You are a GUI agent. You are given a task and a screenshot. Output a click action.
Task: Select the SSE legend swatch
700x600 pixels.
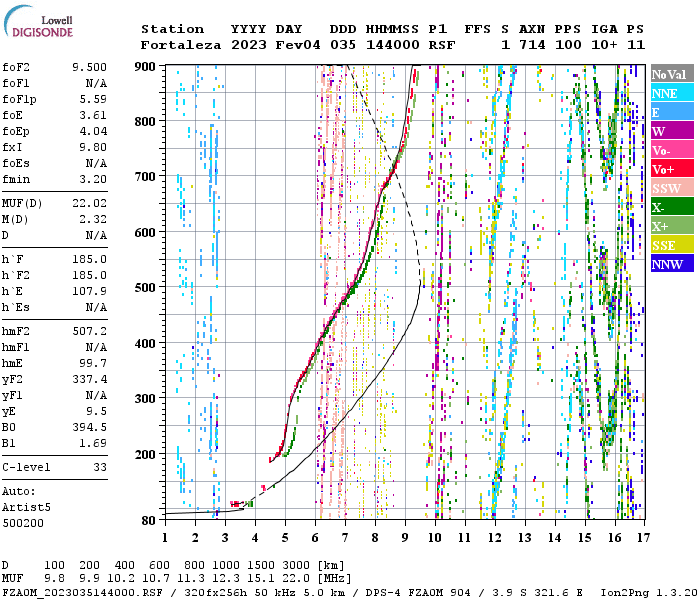(672, 245)
